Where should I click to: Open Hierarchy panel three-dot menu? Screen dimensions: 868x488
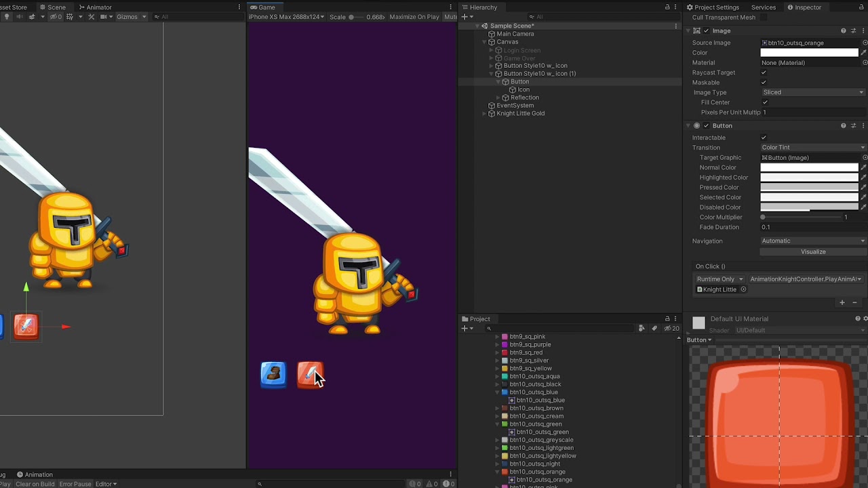(x=676, y=7)
